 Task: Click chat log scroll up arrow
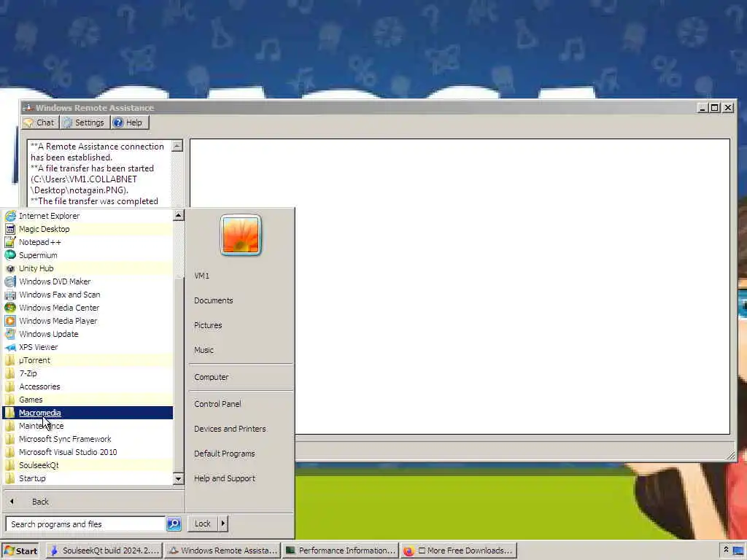(x=177, y=146)
